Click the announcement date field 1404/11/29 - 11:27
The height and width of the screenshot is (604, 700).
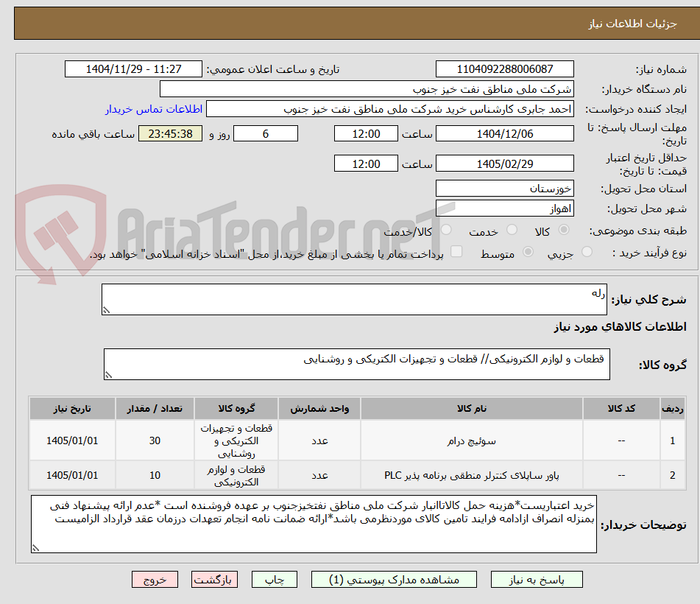coord(133,69)
